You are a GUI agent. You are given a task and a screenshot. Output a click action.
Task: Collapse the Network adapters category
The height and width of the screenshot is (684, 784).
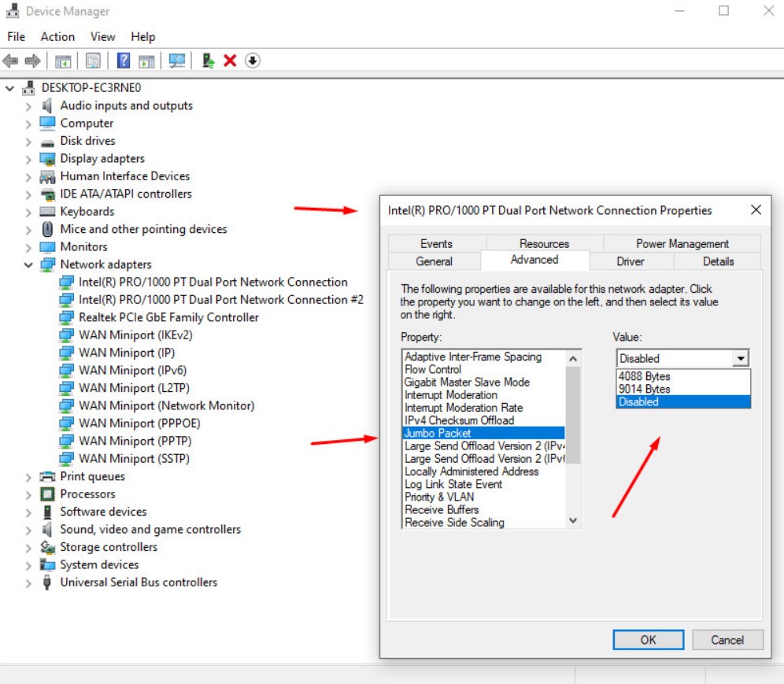coord(28,264)
